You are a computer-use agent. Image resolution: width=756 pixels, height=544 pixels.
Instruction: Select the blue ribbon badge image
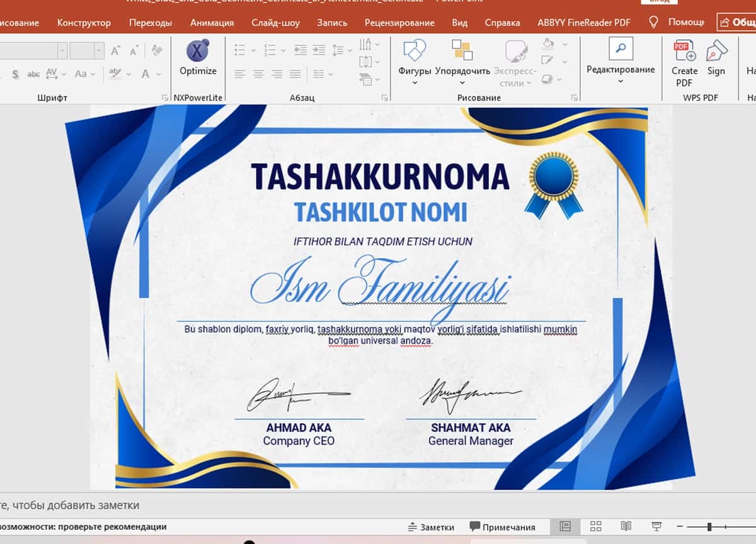coord(553,186)
